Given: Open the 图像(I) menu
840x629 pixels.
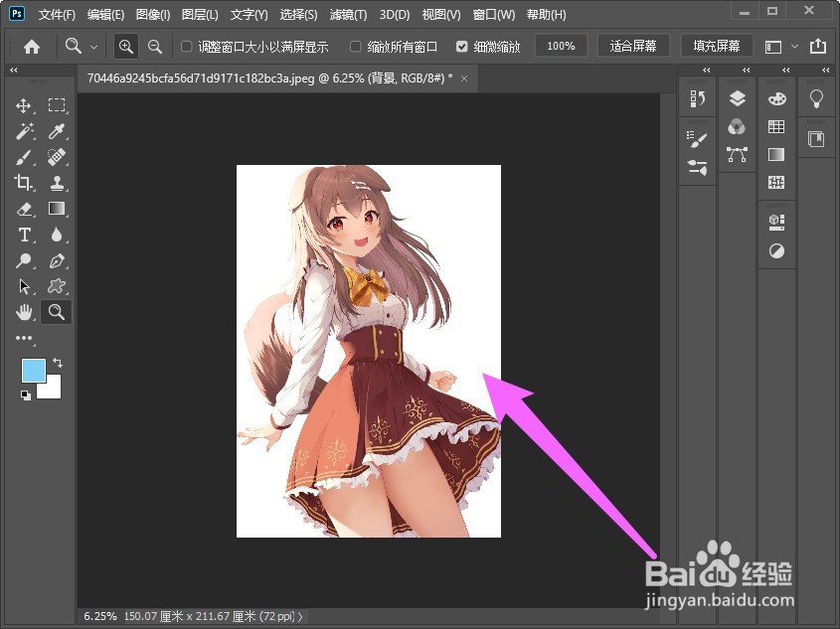Looking at the screenshot, I should pos(153,15).
